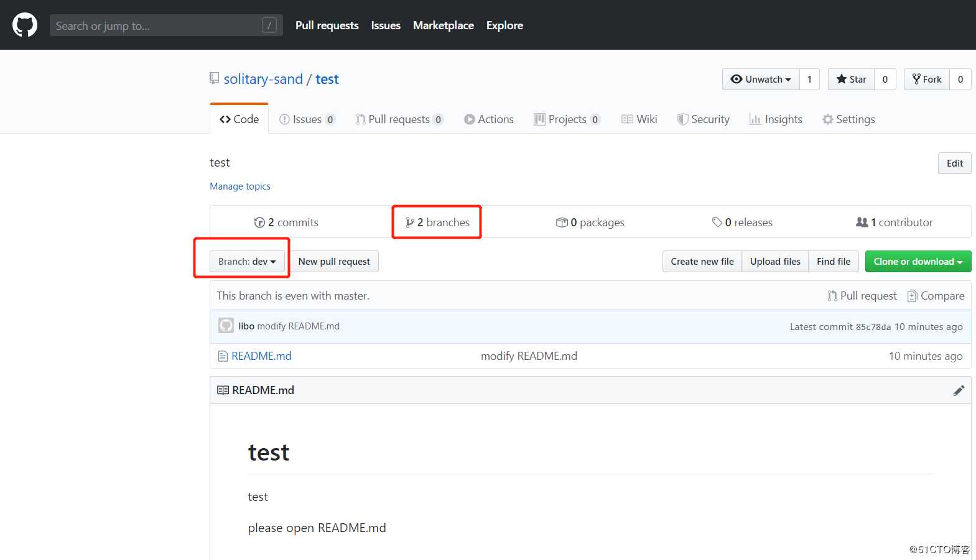Image resolution: width=976 pixels, height=560 pixels.
Task: Star this repository
Action: 851,79
